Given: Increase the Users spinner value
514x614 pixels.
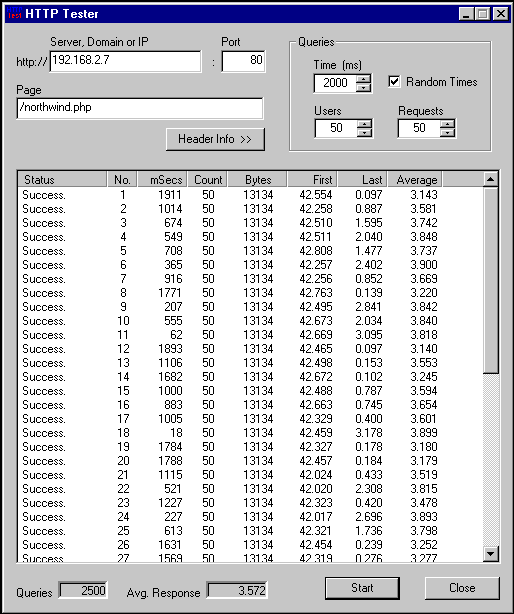Looking at the screenshot, I should [364, 124].
